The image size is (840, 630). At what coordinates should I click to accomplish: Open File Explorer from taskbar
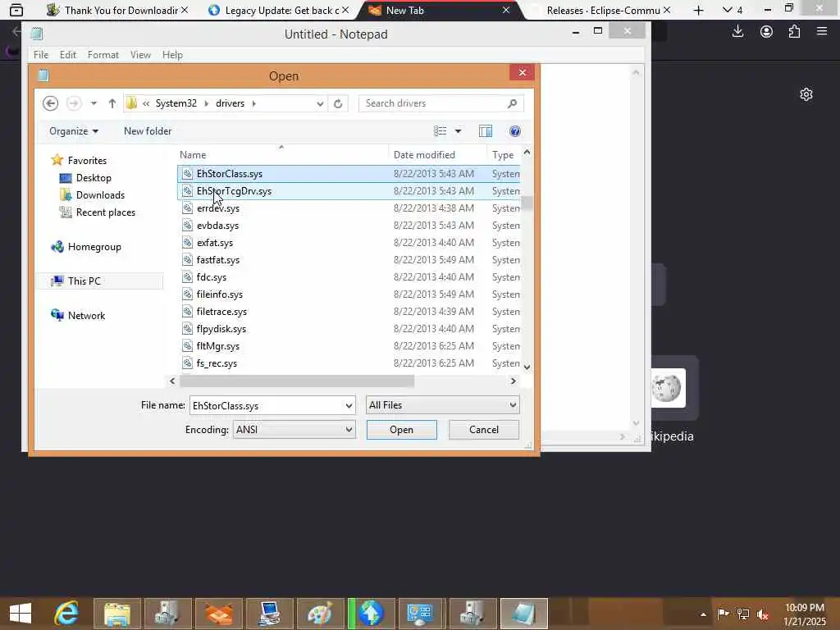coord(117,614)
